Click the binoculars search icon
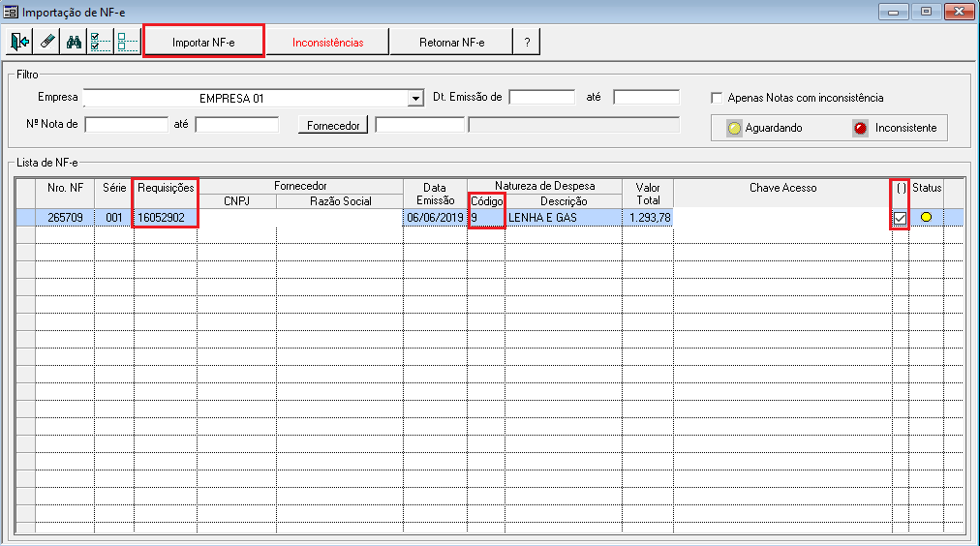This screenshot has height=546, width=980. [x=74, y=42]
